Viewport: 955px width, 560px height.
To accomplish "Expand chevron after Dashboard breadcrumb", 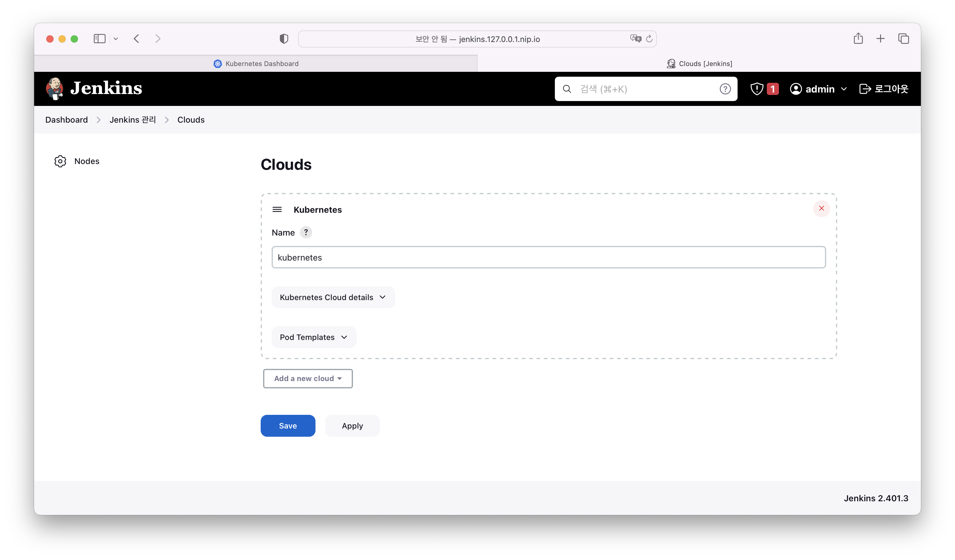I will click(x=99, y=120).
